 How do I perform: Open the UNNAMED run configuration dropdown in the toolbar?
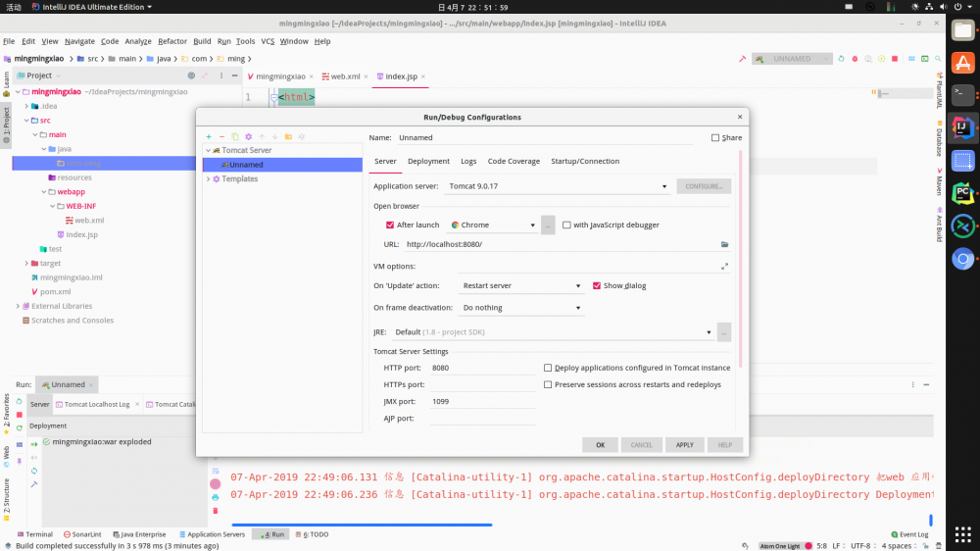[793, 59]
